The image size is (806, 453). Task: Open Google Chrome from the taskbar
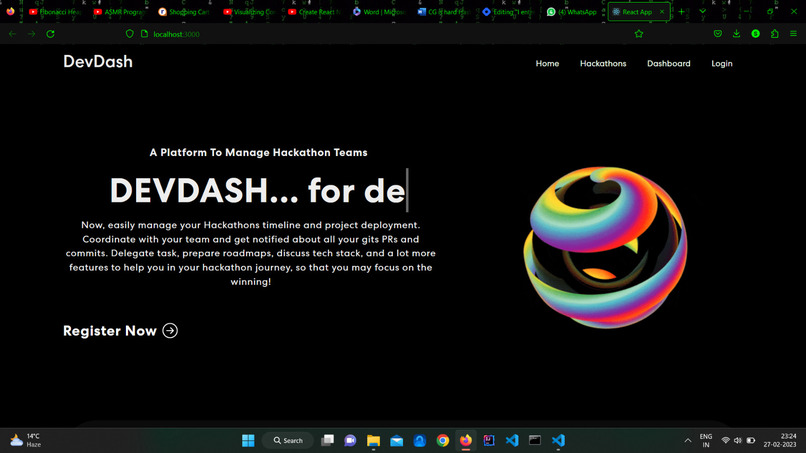[443, 440]
